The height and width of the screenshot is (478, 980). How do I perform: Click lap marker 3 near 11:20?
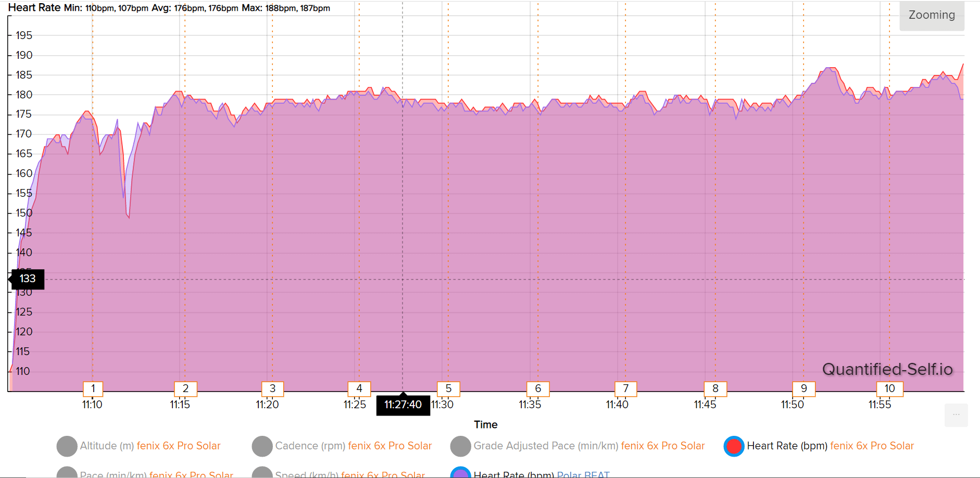click(x=272, y=388)
